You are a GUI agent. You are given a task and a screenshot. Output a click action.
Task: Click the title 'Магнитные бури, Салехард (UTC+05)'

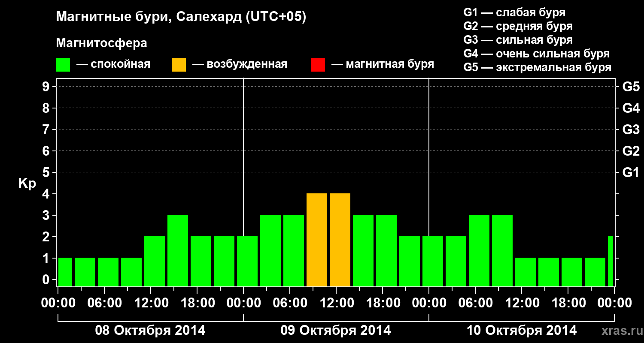pos(181,17)
